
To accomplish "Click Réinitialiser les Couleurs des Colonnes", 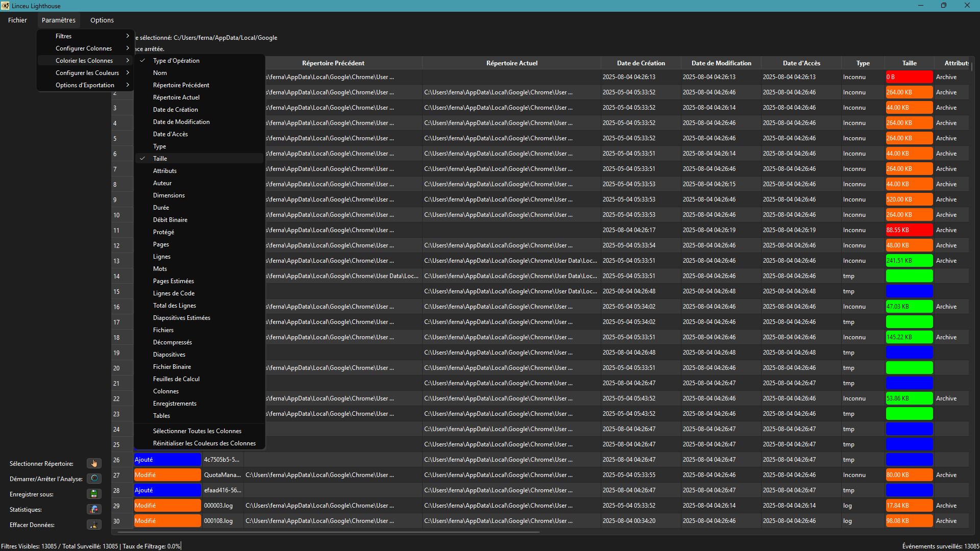I will click(x=204, y=443).
